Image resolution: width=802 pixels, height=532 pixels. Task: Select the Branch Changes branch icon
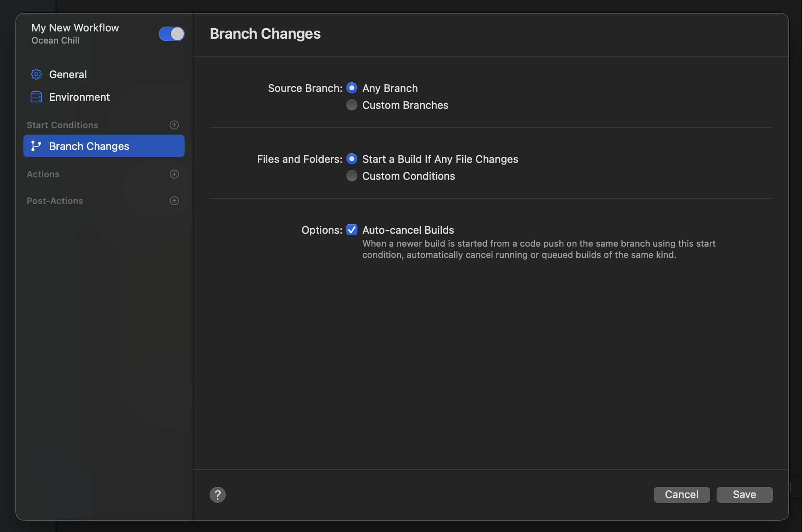[36, 146]
